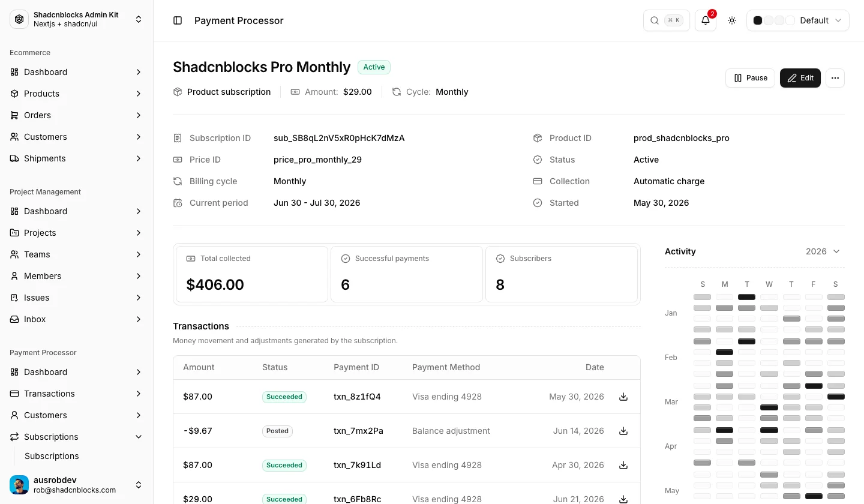Click the Payment Processor Dashboard icon
This screenshot has height=504, width=864.
(x=14, y=372)
